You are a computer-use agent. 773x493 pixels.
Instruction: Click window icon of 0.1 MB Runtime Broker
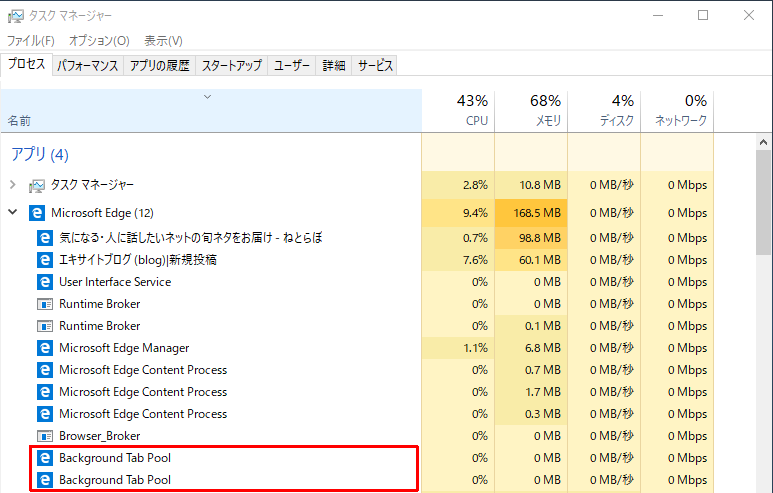[x=45, y=326]
